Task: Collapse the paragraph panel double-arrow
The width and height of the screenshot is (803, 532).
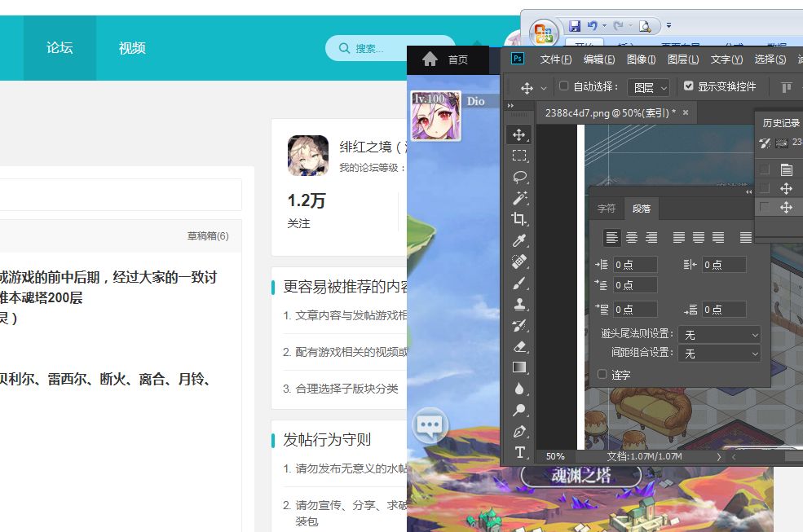Action: [748, 192]
